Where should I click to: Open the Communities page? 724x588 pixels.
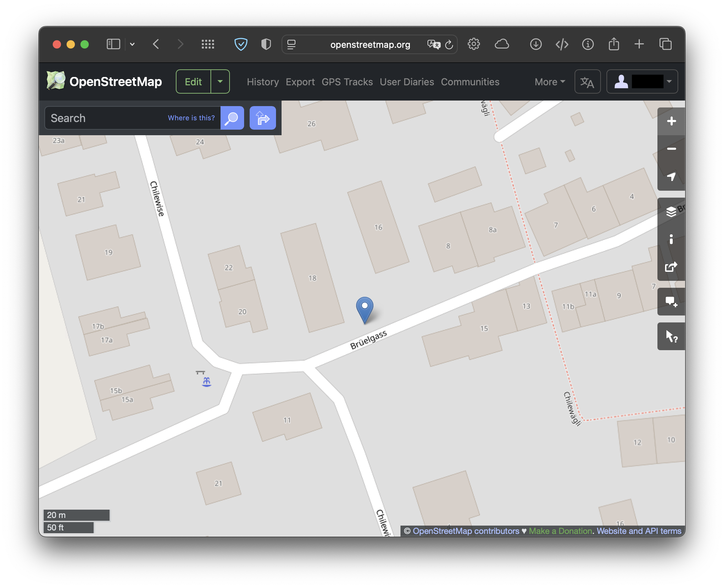(x=470, y=82)
